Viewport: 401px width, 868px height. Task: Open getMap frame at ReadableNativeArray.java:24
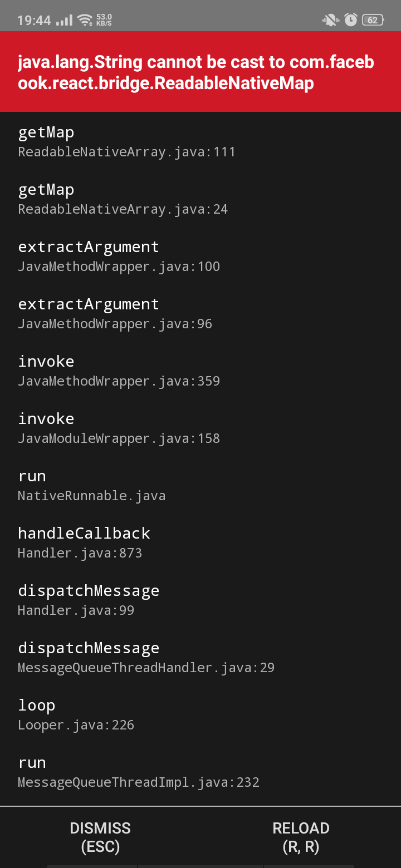tap(123, 198)
